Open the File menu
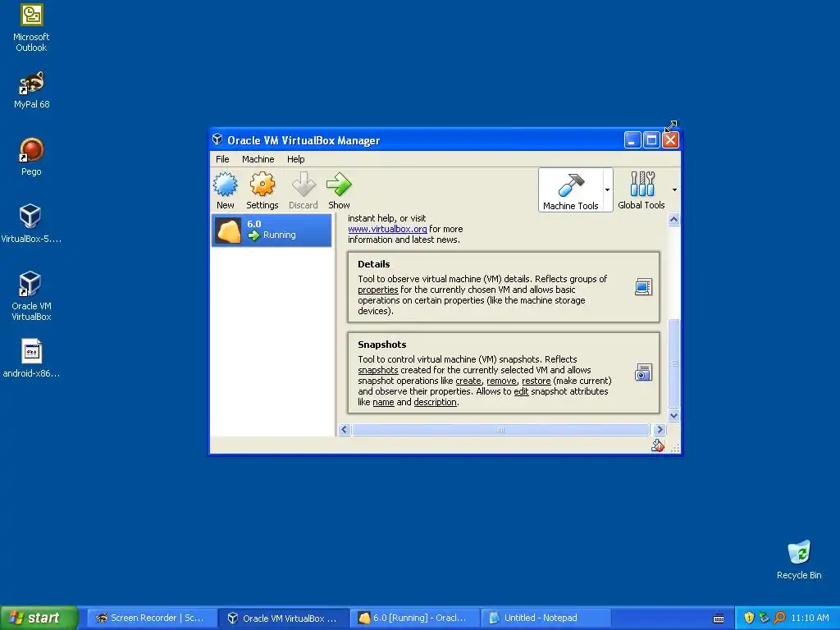This screenshot has height=630, width=840. tap(222, 159)
